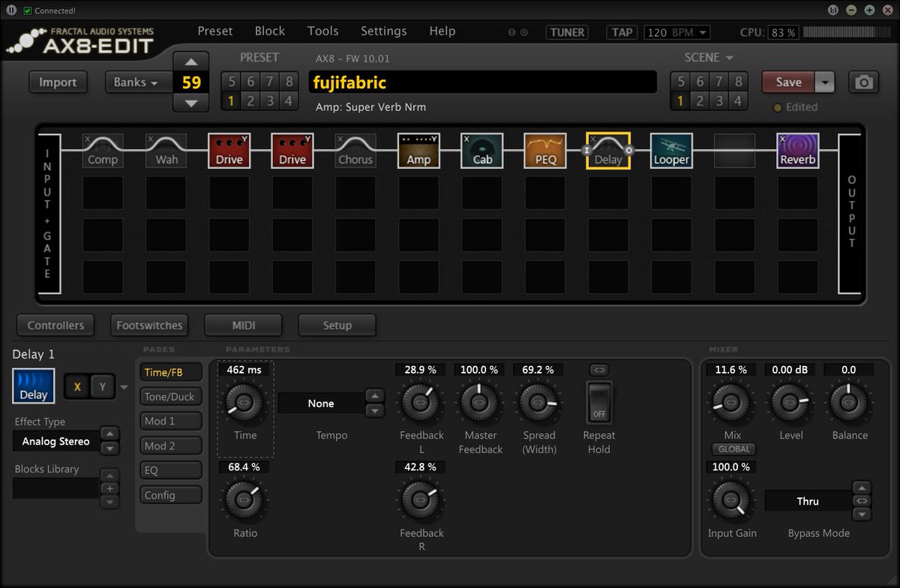
Task: Switch to the Mod 1 page
Action: coord(171,421)
